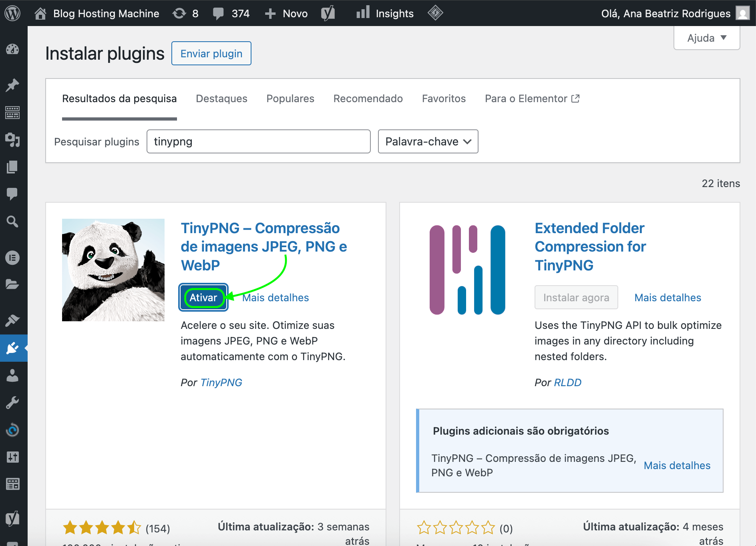Open the TinyPNG plugin title link

click(x=263, y=247)
